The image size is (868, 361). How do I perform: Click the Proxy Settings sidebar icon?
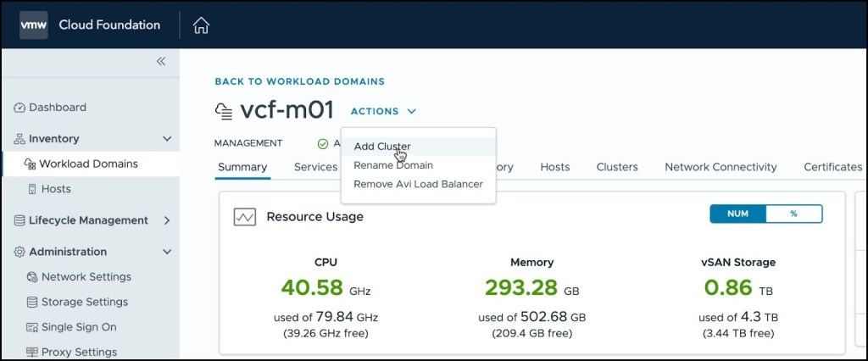tap(33, 352)
